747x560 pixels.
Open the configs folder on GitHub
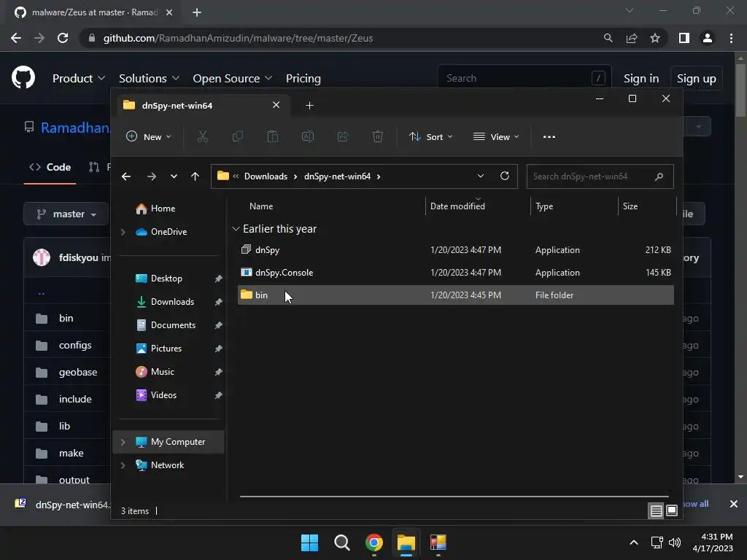click(x=75, y=345)
